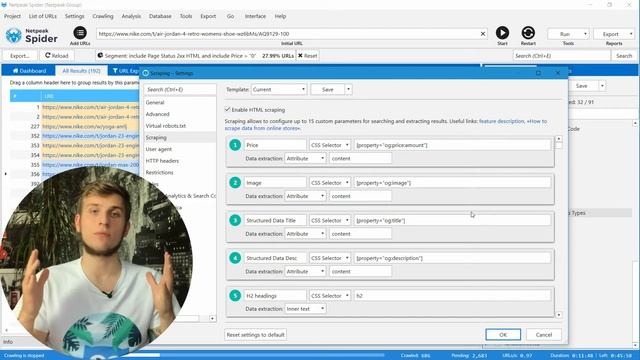Click the og:image selector field
Viewport: 640px width, 360px height.
[452, 183]
